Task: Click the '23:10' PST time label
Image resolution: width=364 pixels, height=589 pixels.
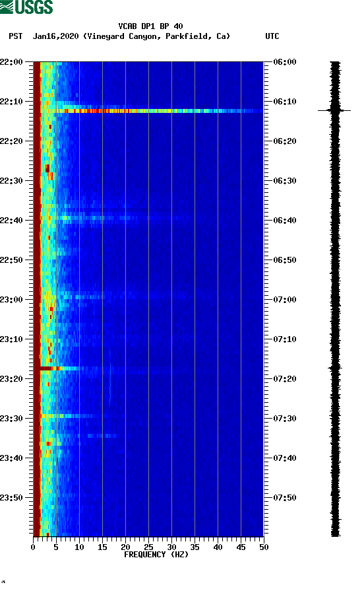Action: (x=11, y=339)
